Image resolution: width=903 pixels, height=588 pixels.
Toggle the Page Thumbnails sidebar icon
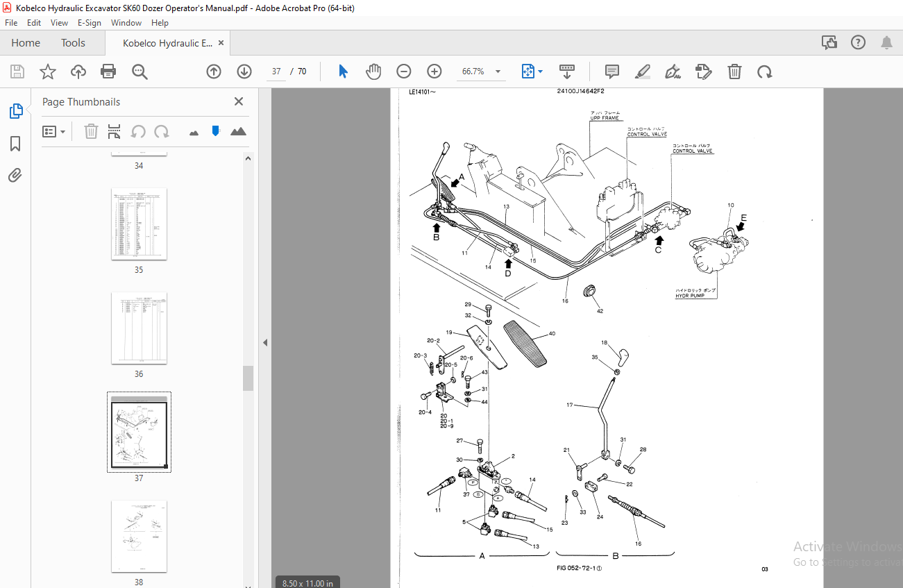pos(15,111)
